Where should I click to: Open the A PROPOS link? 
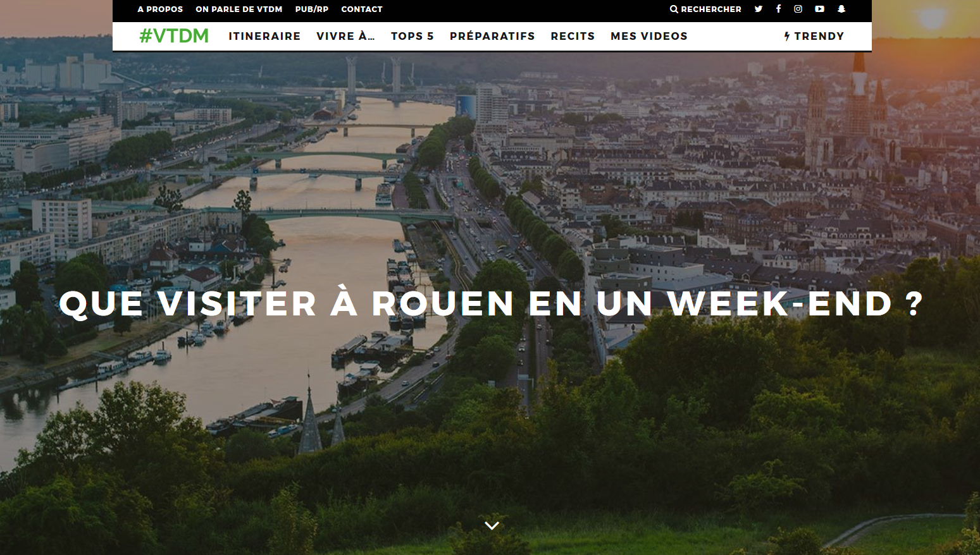[160, 9]
